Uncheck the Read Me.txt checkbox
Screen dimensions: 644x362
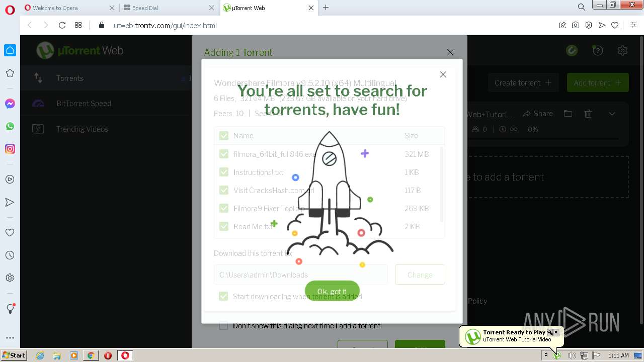point(224,226)
